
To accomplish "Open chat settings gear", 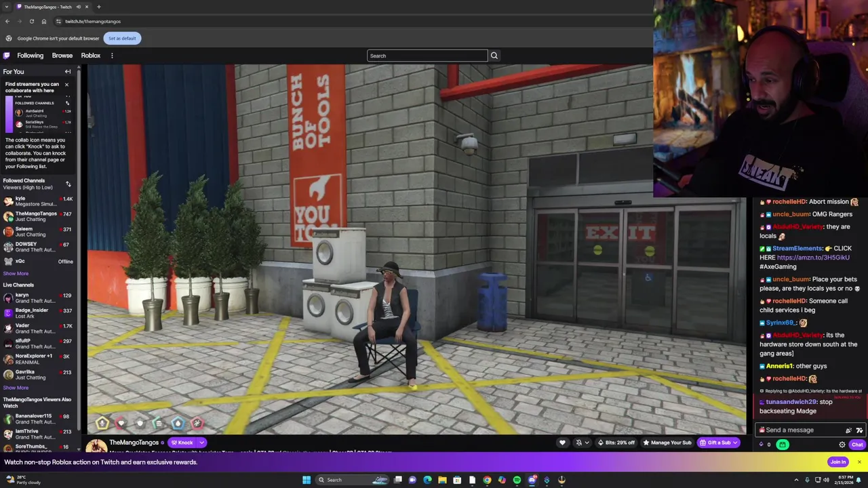I will tap(842, 445).
